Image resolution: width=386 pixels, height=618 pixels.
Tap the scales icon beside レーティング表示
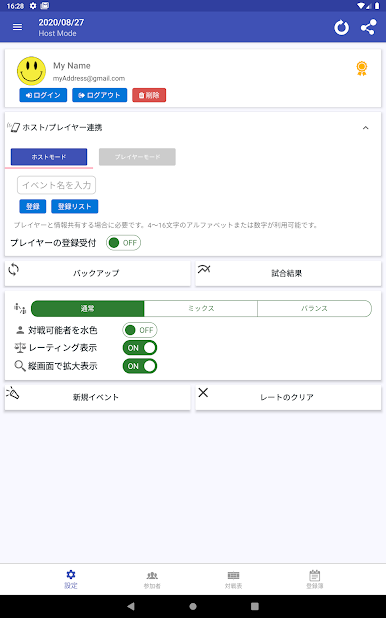point(20,348)
